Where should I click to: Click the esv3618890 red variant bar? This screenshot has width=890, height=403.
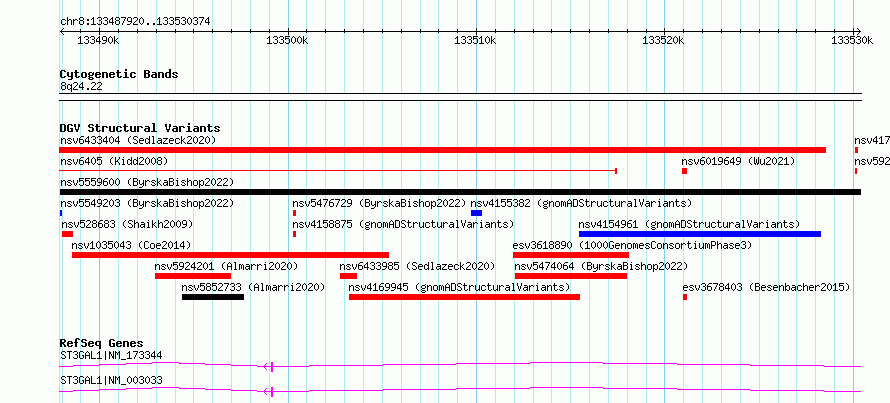point(571,255)
